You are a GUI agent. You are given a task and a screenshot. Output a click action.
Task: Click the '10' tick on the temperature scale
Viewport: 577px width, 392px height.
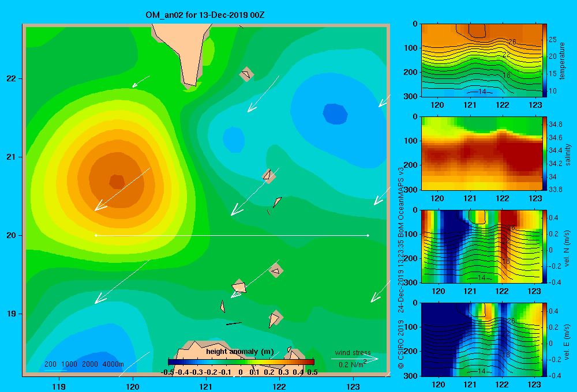553,91
